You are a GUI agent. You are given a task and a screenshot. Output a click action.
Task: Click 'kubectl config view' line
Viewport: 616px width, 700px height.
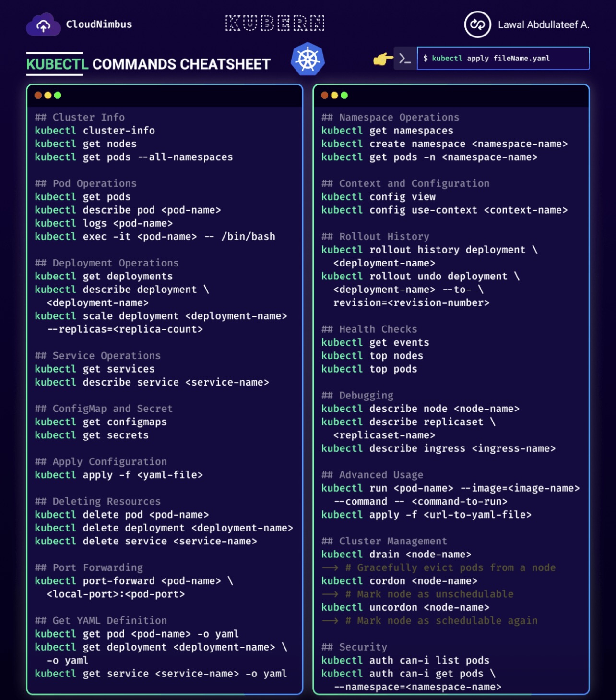[378, 197]
